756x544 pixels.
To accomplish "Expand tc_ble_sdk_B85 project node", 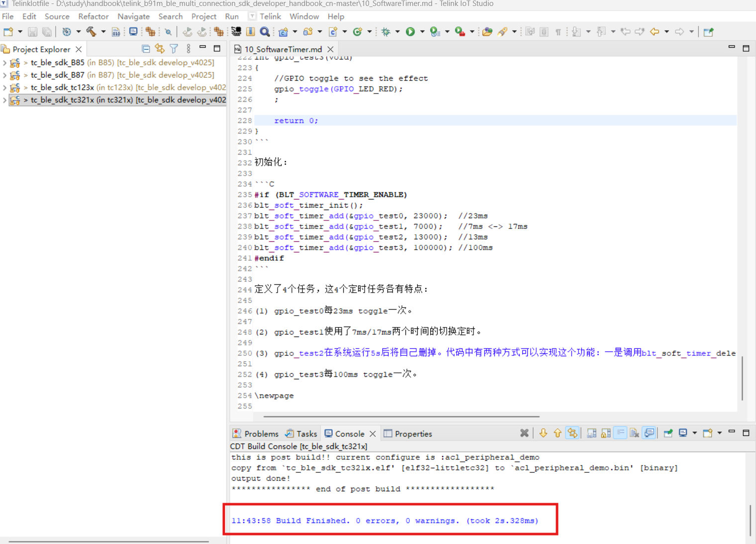I will 5,63.
